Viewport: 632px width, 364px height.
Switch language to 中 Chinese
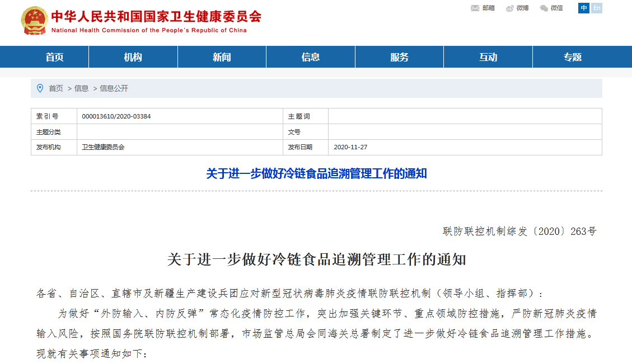pos(584,8)
